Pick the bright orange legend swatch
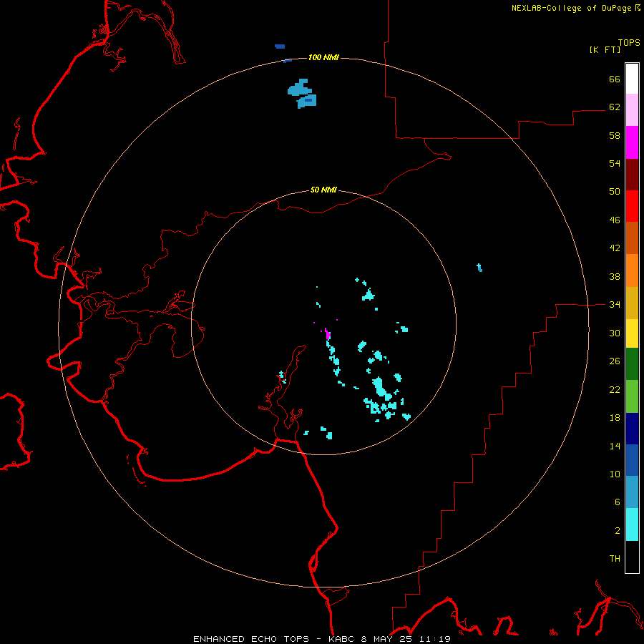This screenshot has height=644, width=644. coord(632,270)
